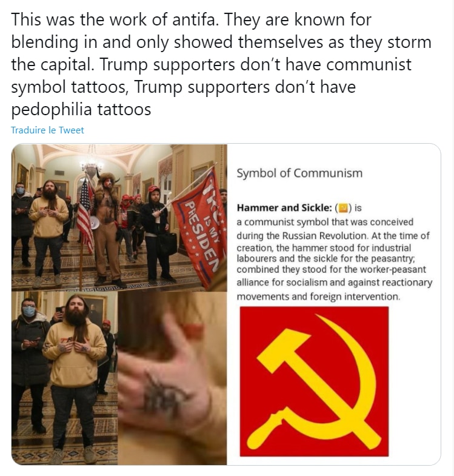Click the white megaphone in the top photo
Image resolution: width=454 pixels, height=476 pixels.
95,223
